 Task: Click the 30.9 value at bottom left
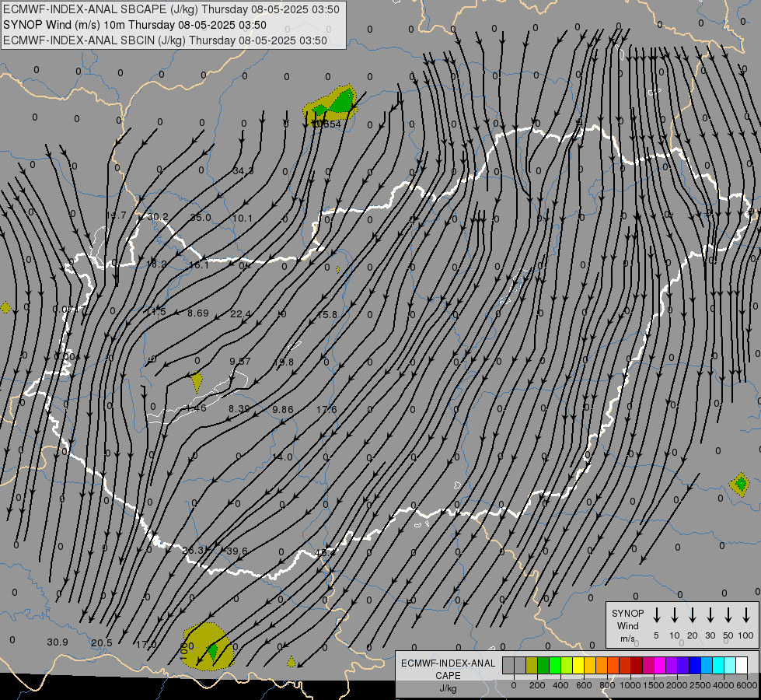[x=58, y=642]
